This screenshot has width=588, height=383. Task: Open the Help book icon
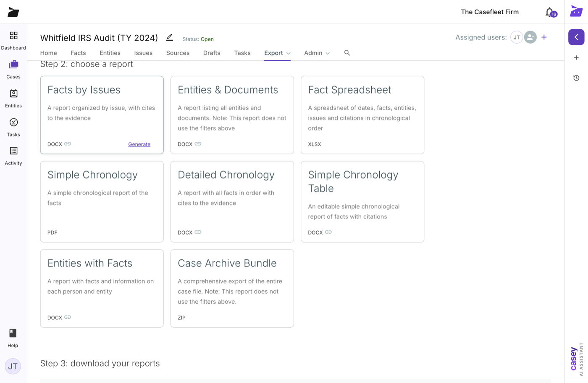pyautogui.click(x=13, y=333)
